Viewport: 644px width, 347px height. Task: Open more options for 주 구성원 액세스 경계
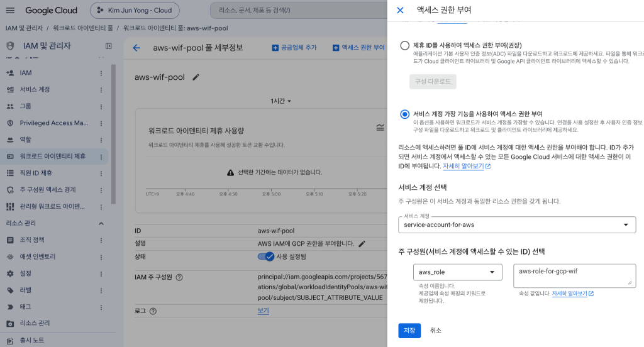click(101, 190)
